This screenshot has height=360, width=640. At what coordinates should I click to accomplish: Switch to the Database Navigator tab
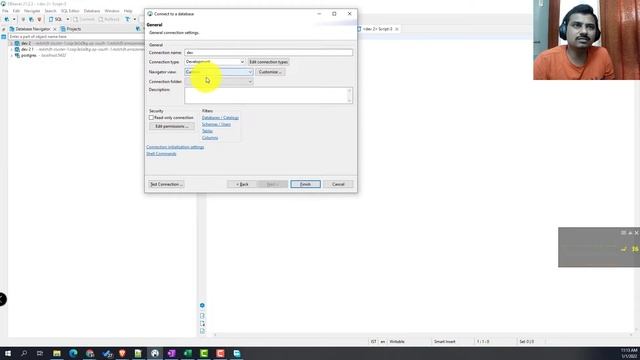coord(30,29)
